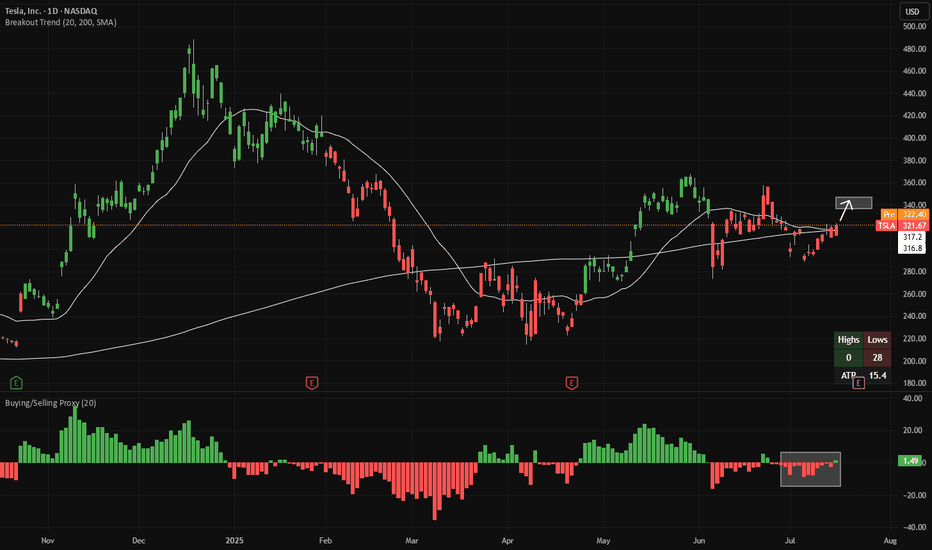Click the Lows count value 28
Screen dimensions: 932x550
(x=877, y=357)
